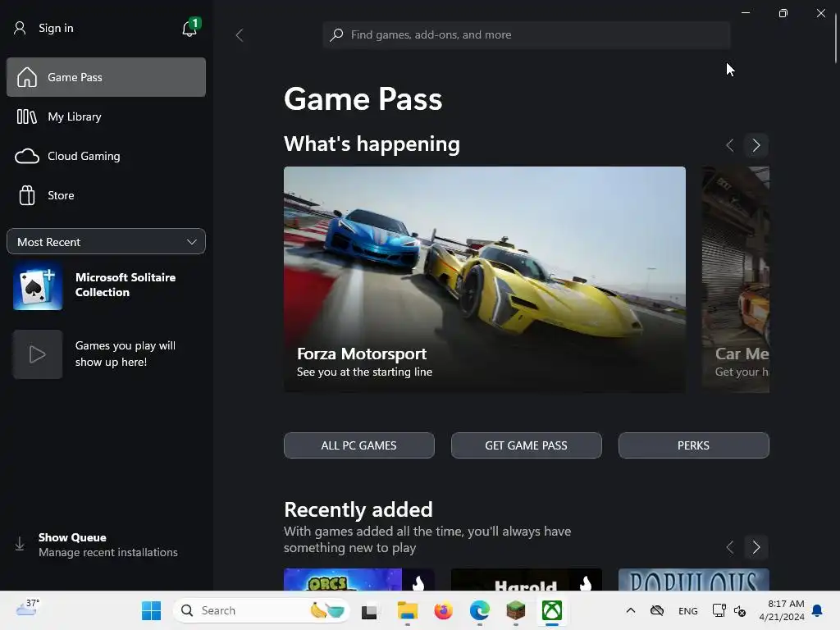Show previous Recently added games
This screenshot has height=630, width=840.
[729, 547]
